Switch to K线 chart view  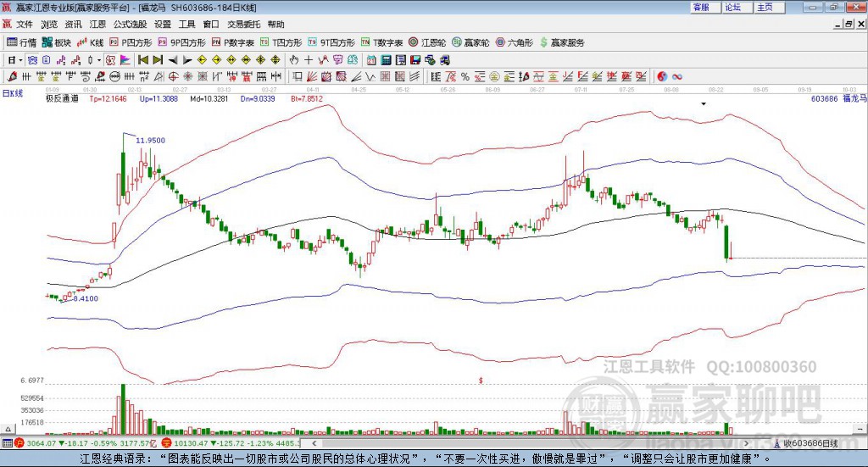pyautogui.click(x=90, y=42)
